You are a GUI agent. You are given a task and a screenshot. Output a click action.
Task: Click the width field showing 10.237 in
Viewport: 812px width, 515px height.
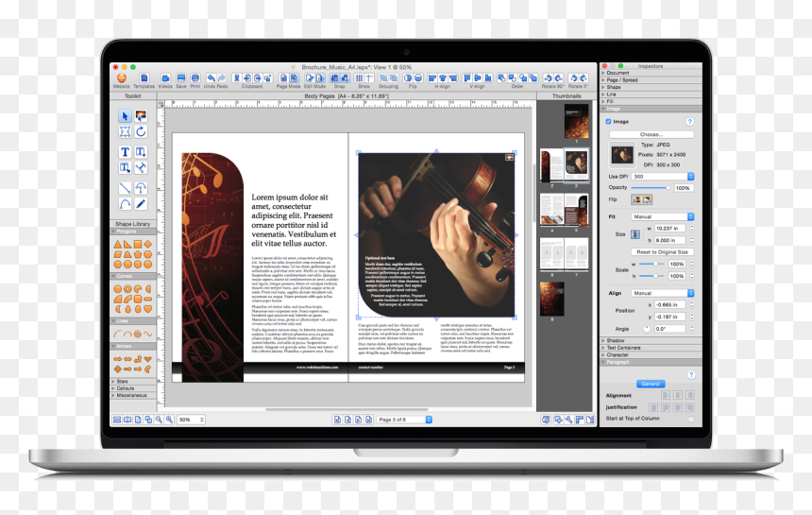click(670, 229)
